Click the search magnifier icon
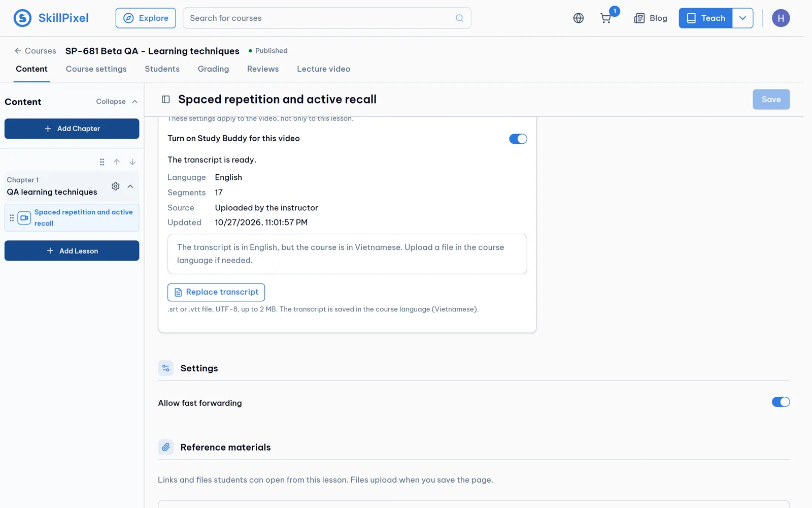This screenshot has height=508, width=812. point(459,18)
